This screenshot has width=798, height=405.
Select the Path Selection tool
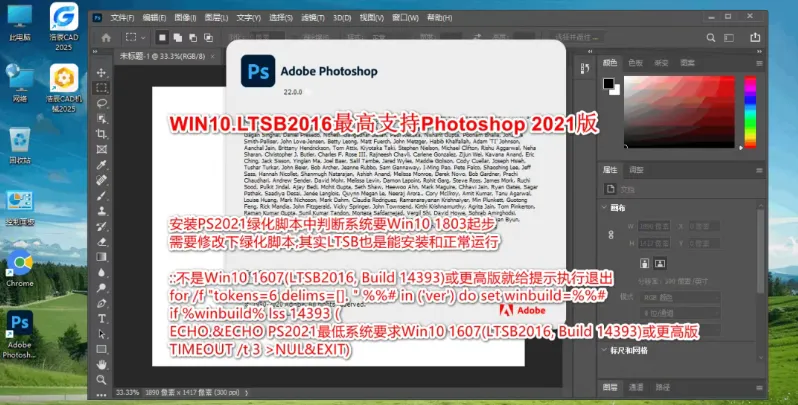pos(101,334)
